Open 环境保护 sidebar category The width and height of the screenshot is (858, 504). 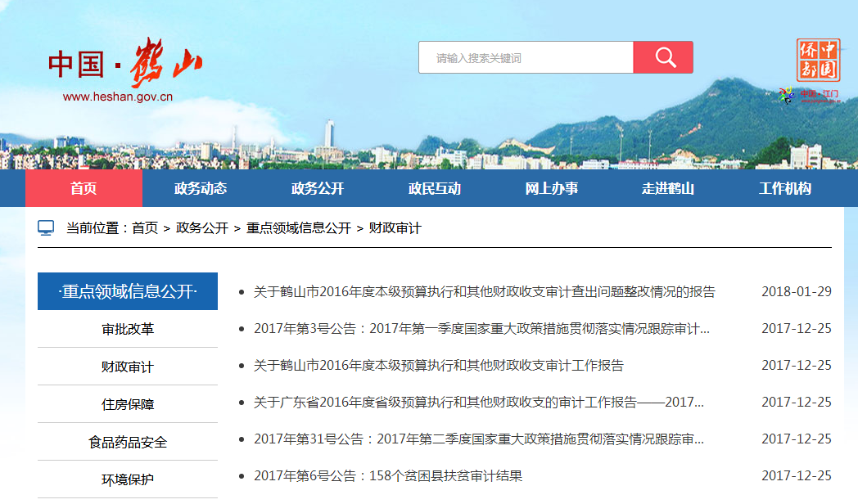(x=128, y=480)
